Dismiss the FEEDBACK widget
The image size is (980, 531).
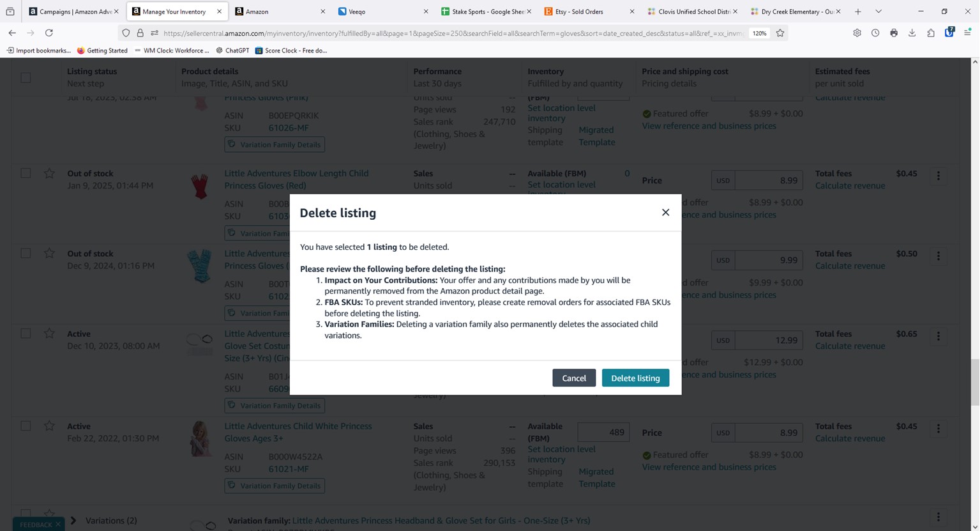[58, 525]
